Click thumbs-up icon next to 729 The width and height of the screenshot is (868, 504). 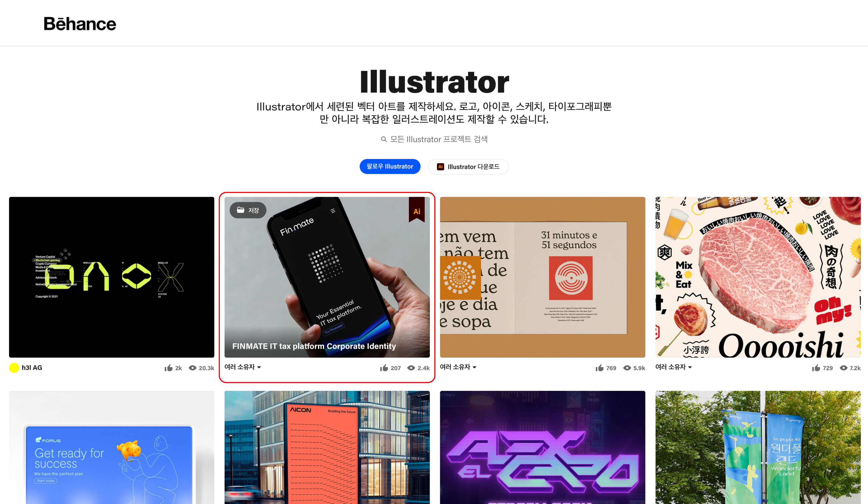pyautogui.click(x=816, y=368)
